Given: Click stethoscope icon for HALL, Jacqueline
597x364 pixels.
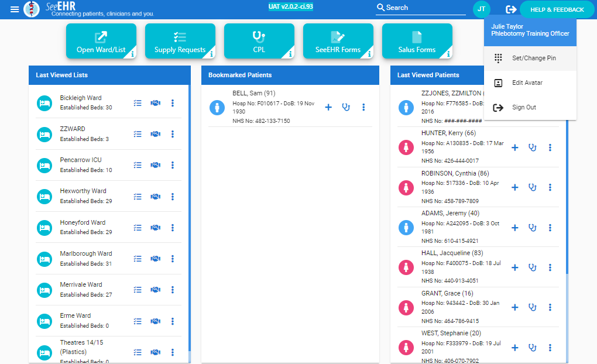Looking at the screenshot, I should coord(532,267).
